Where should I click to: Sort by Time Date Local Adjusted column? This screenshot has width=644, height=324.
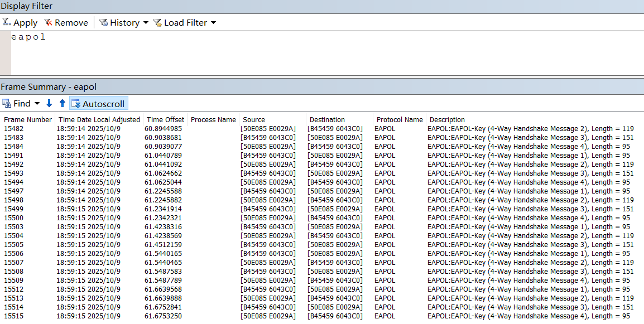pos(99,120)
